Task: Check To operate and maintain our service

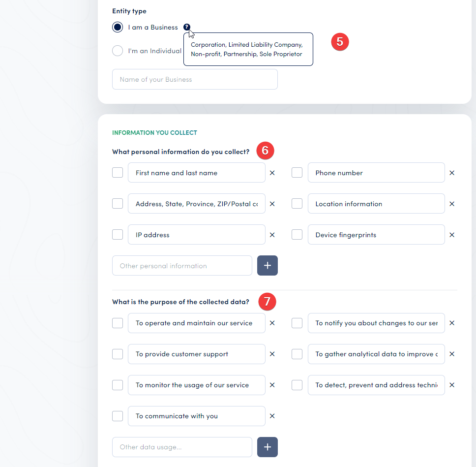Action: click(117, 323)
